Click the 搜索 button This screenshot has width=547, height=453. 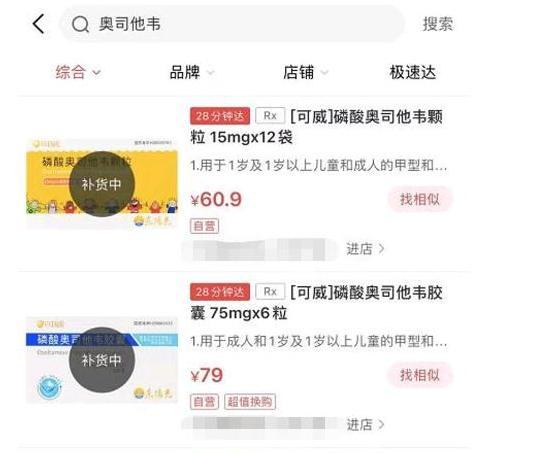pyautogui.click(x=438, y=24)
